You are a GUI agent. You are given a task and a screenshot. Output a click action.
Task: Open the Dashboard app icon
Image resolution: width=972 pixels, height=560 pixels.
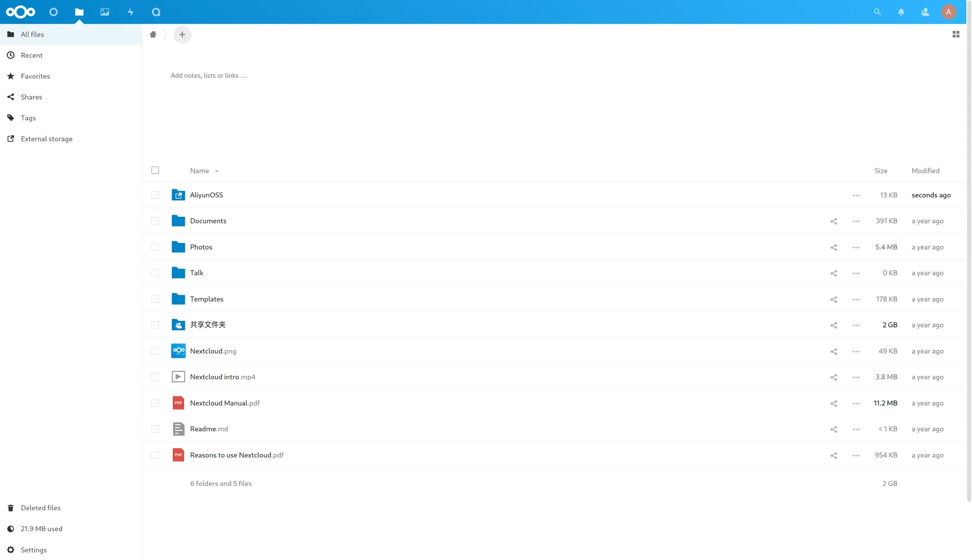54,12
